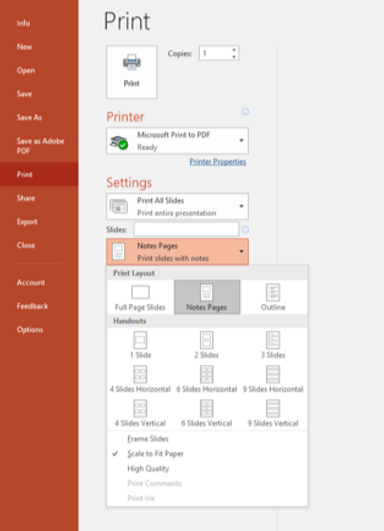The width and height of the screenshot is (384, 531).
Task: Uncheck Scale to Fit Paper
Action: [x=155, y=453]
